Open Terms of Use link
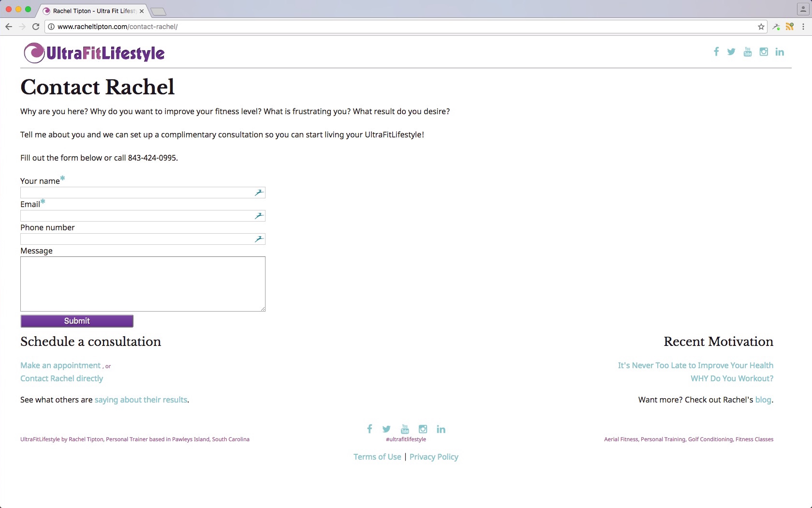Image resolution: width=812 pixels, height=508 pixels. tap(377, 457)
